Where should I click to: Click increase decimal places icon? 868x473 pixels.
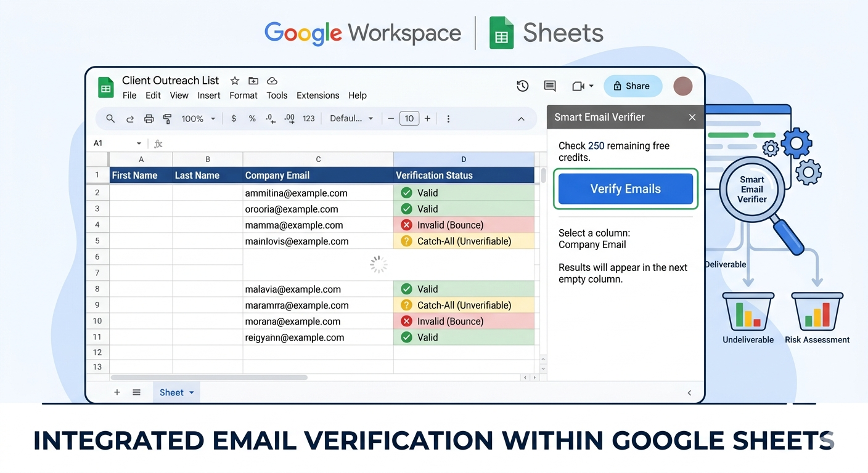tap(289, 119)
